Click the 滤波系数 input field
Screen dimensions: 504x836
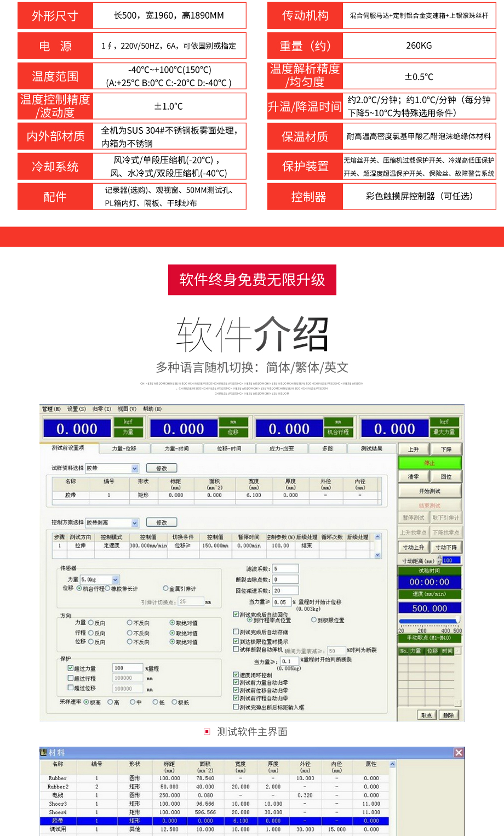285,568
